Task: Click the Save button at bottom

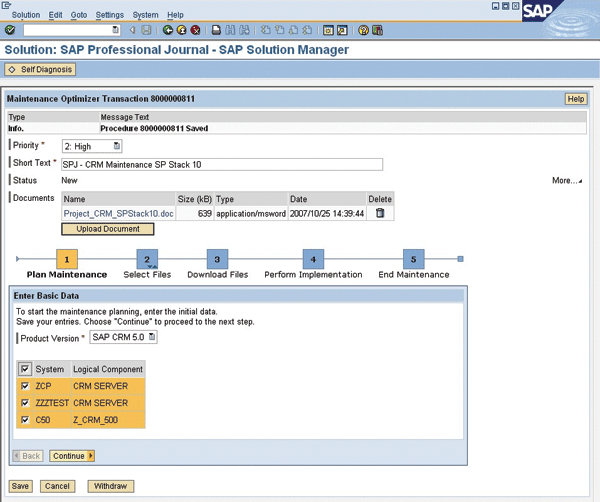Action: [x=20, y=486]
